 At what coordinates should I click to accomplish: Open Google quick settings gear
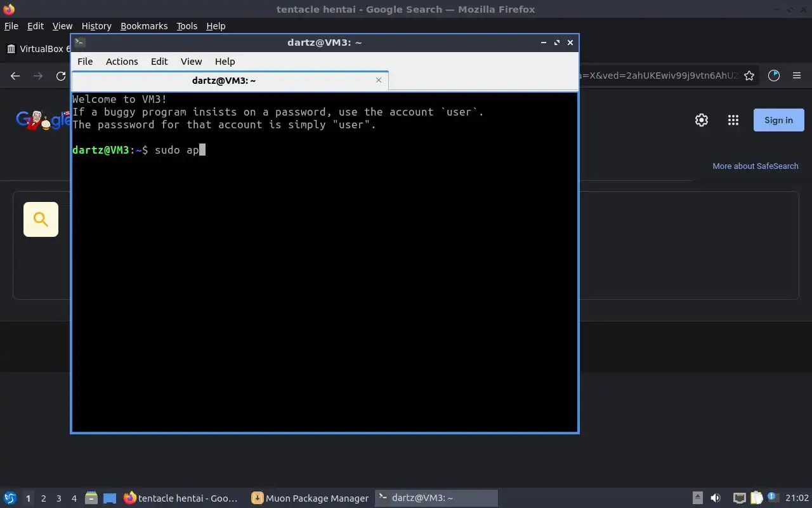click(x=702, y=120)
